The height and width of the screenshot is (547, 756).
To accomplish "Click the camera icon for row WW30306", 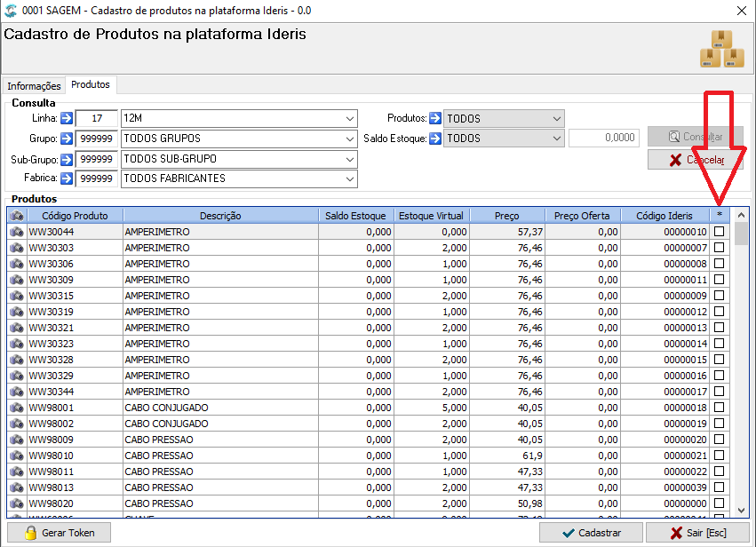I will 17,264.
